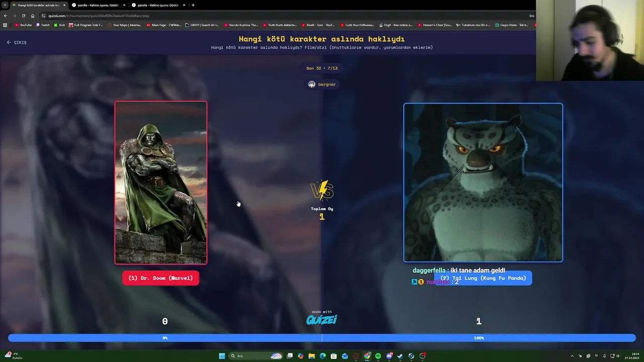Open the tab search dropdown arrow
Image resolution: width=644 pixels, height=362 pixels.
coord(5,5)
